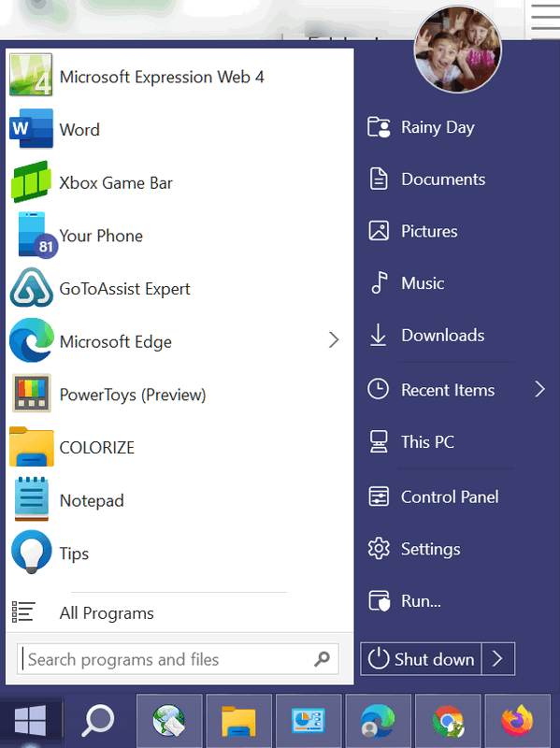Click the Settings gear icon
This screenshot has height=748, width=560.
click(379, 549)
